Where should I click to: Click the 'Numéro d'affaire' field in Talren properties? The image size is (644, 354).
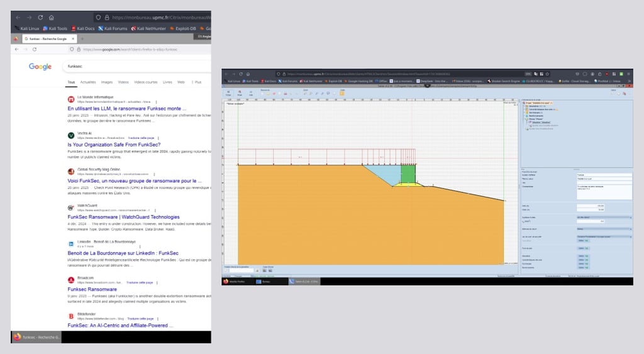point(604,175)
